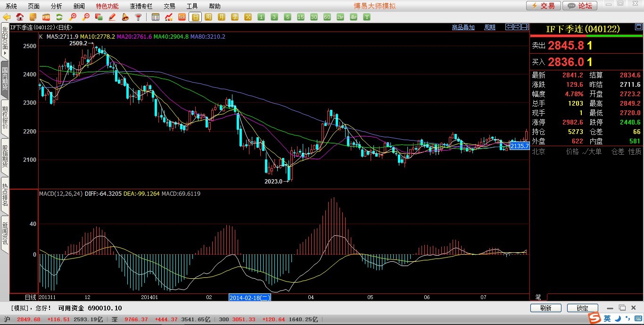Switch chart to monthly period (月)
This screenshot has width=644, height=325.
222,17
